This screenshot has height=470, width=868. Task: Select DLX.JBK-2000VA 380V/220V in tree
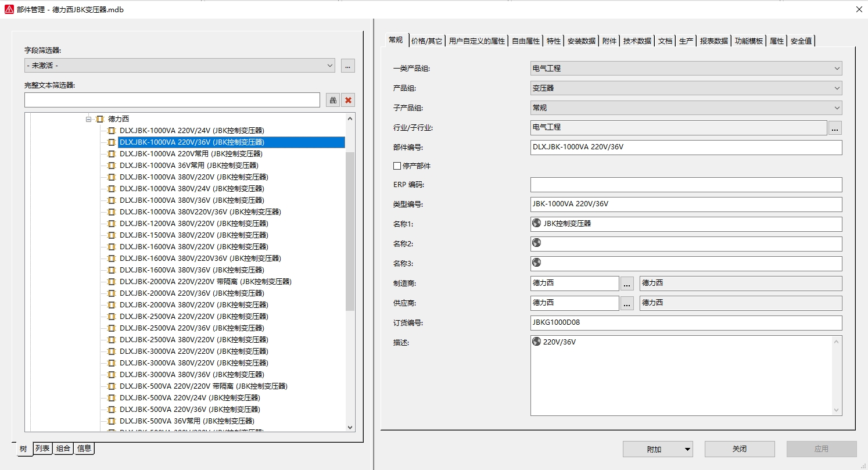[193, 304]
